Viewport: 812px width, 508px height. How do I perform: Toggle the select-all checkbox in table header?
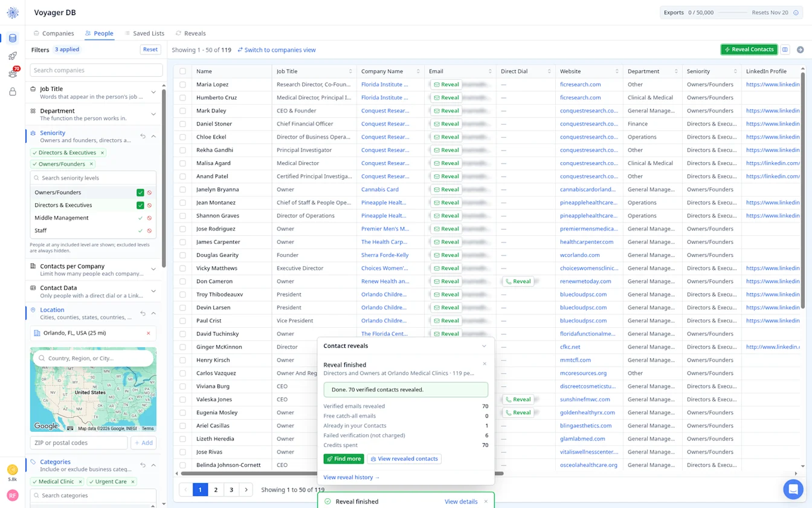(x=182, y=71)
